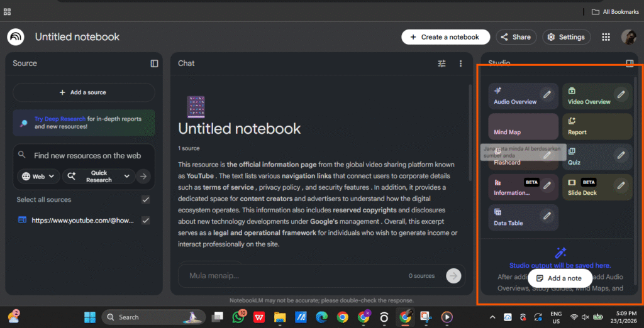Click the edit pencil on Audio Overview
Screen dimensions: 644x328
pos(547,94)
